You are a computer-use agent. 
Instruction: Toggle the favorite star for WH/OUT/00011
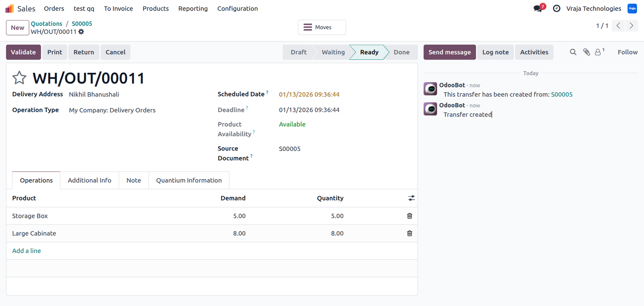pyautogui.click(x=19, y=78)
